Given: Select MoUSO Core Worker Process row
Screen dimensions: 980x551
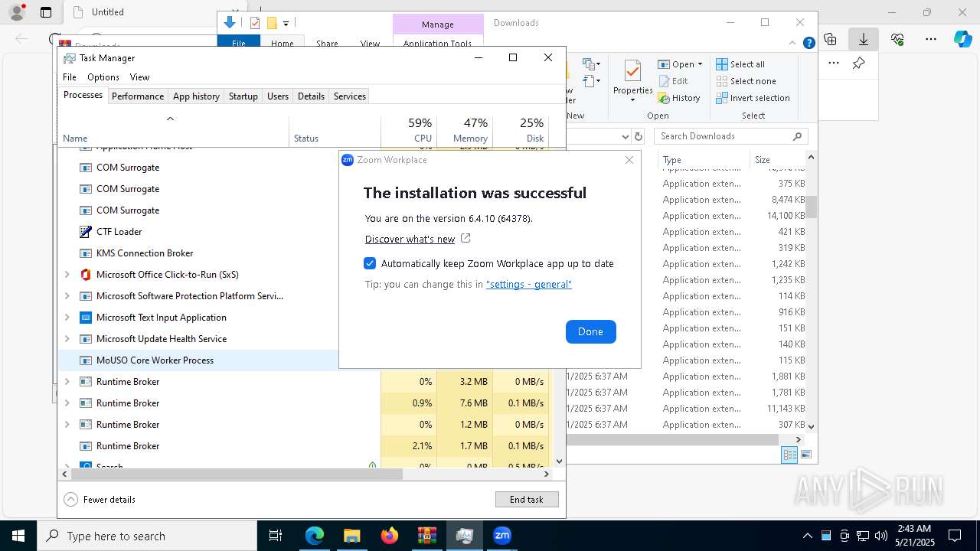Looking at the screenshot, I should [x=198, y=360].
